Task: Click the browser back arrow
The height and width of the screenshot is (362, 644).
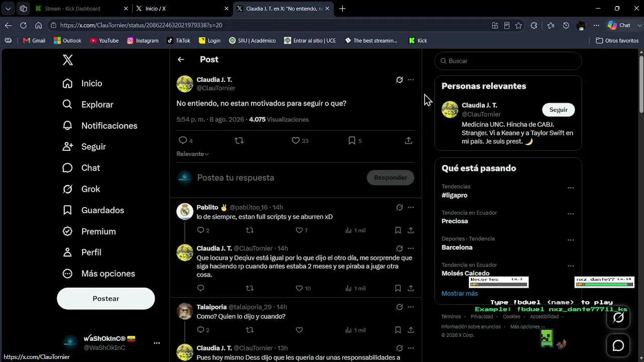Action: pos(8,25)
